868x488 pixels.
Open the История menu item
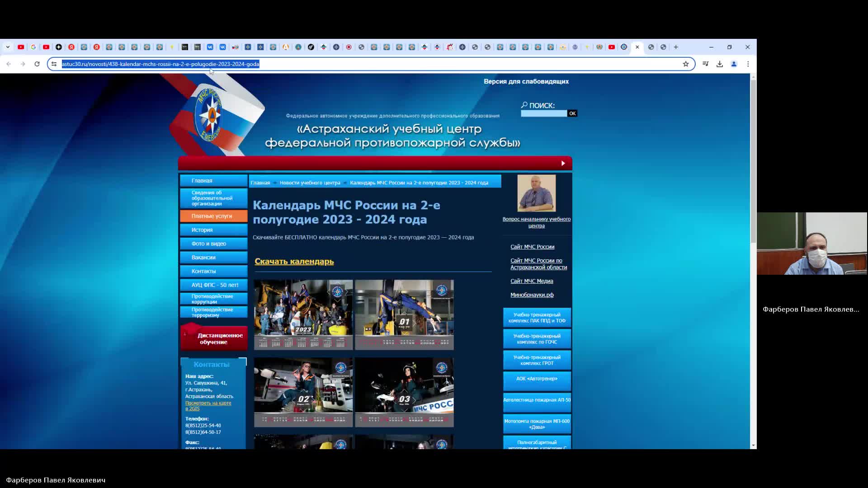pos(214,230)
